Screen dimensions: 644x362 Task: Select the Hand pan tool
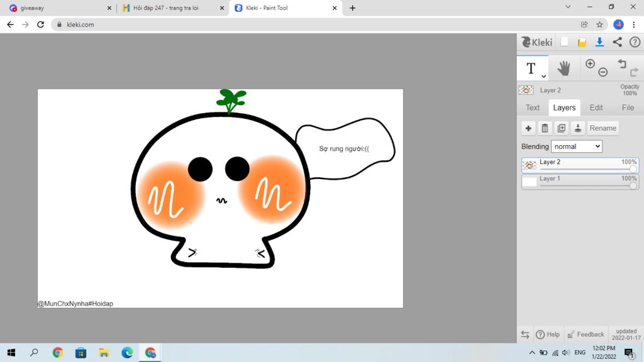[563, 68]
